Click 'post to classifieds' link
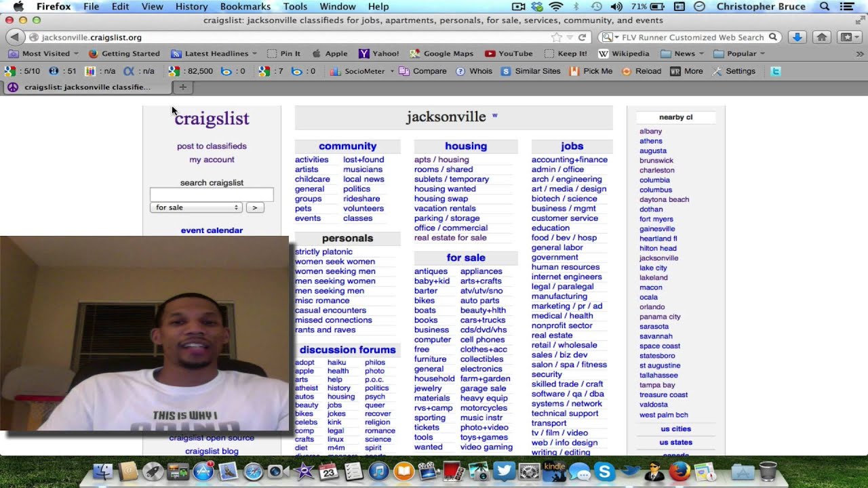Screen dimensions: 868x488 [x=212, y=146]
